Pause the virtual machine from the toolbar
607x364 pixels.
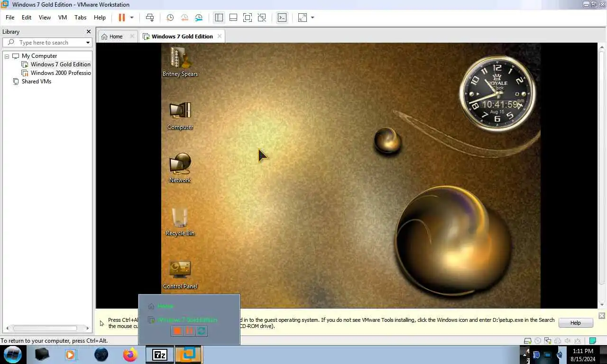tap(122, 18)
